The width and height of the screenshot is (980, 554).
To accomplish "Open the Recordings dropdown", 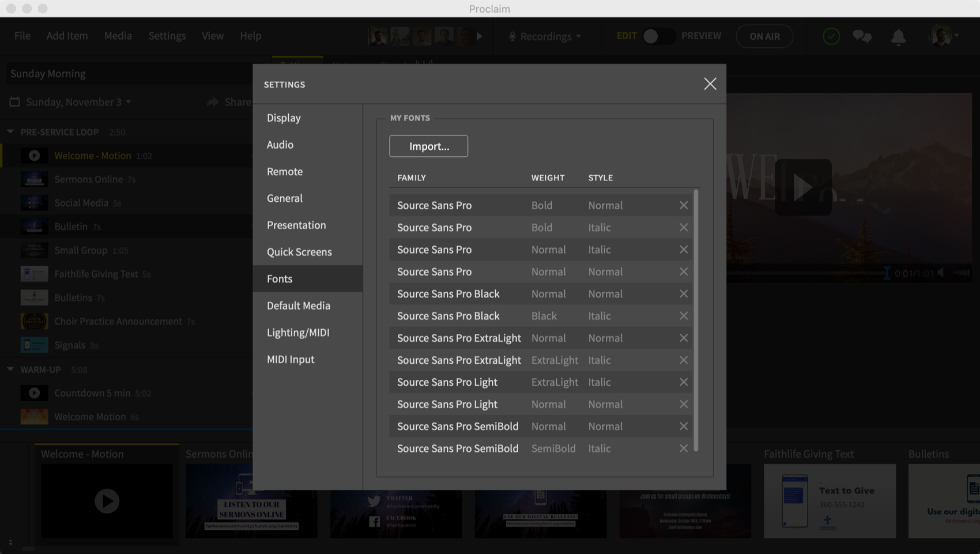I will pos(545,36).
